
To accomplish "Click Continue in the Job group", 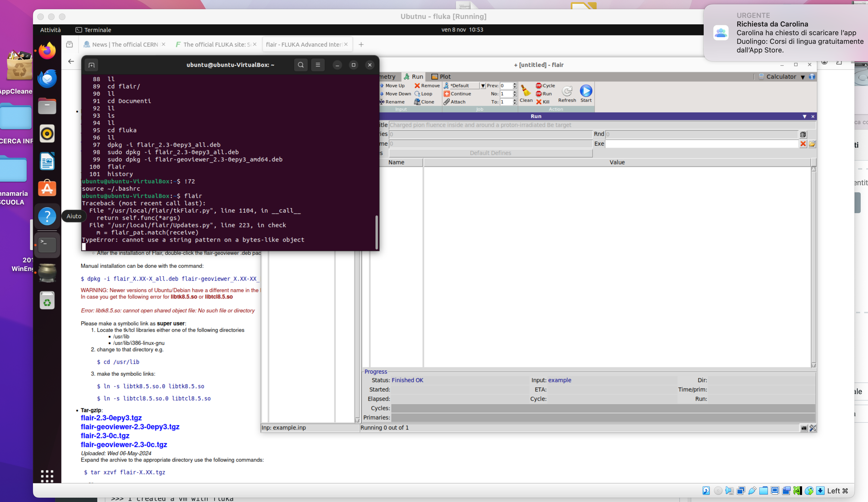I will click(457, 94).
